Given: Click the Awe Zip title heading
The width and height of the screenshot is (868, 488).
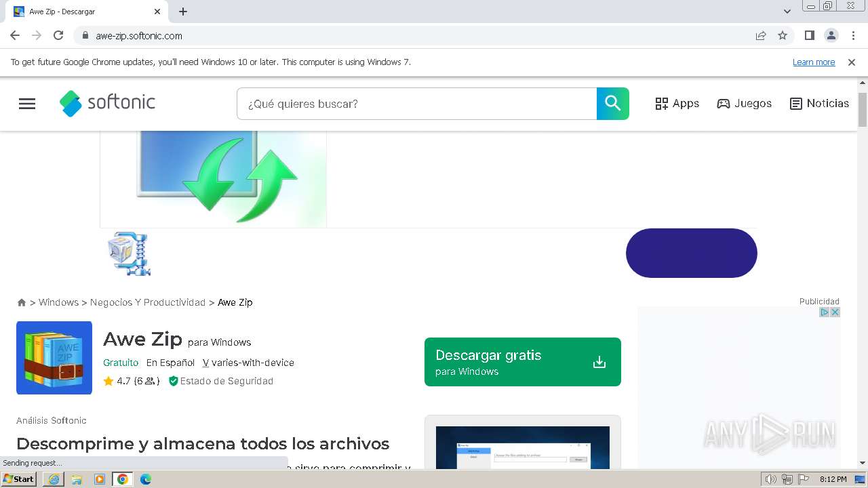Looking at the screenshot, I should point(142,339).
